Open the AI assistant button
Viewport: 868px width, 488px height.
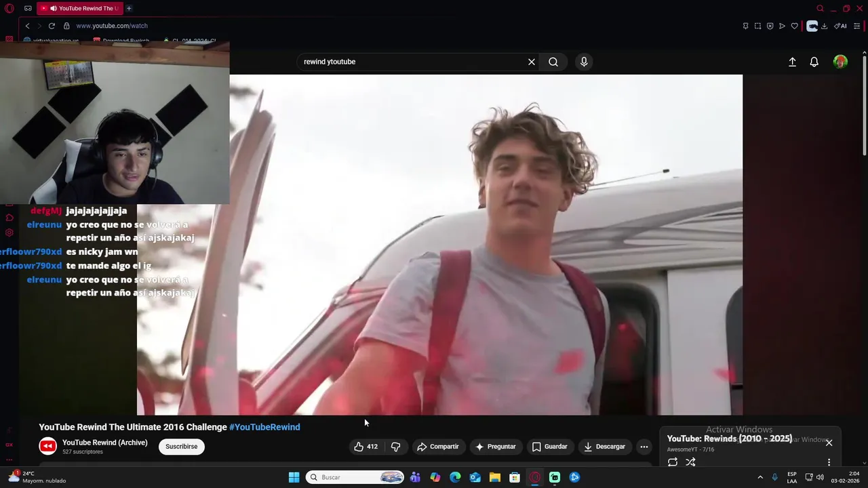pyautogui.click(x=841, y=26)
